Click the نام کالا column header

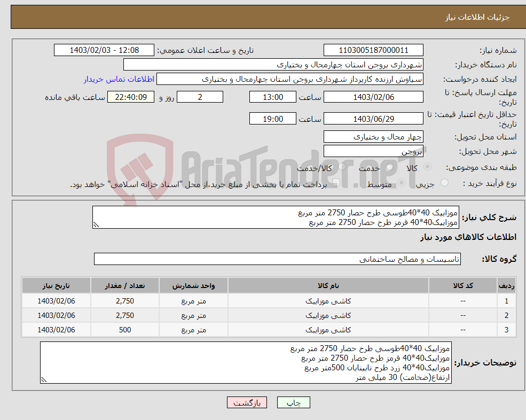328,286
